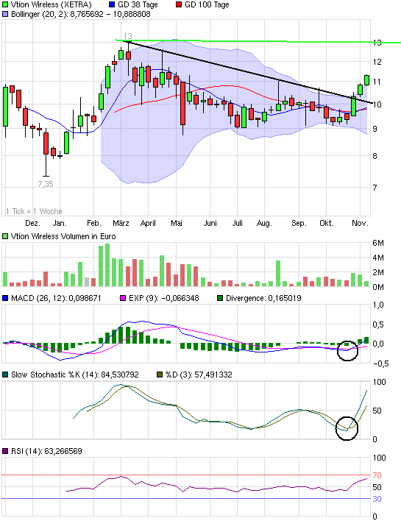Click the RSI axis label '30'
The height and width of the screenshot is (532, 401).
point(377,499)
